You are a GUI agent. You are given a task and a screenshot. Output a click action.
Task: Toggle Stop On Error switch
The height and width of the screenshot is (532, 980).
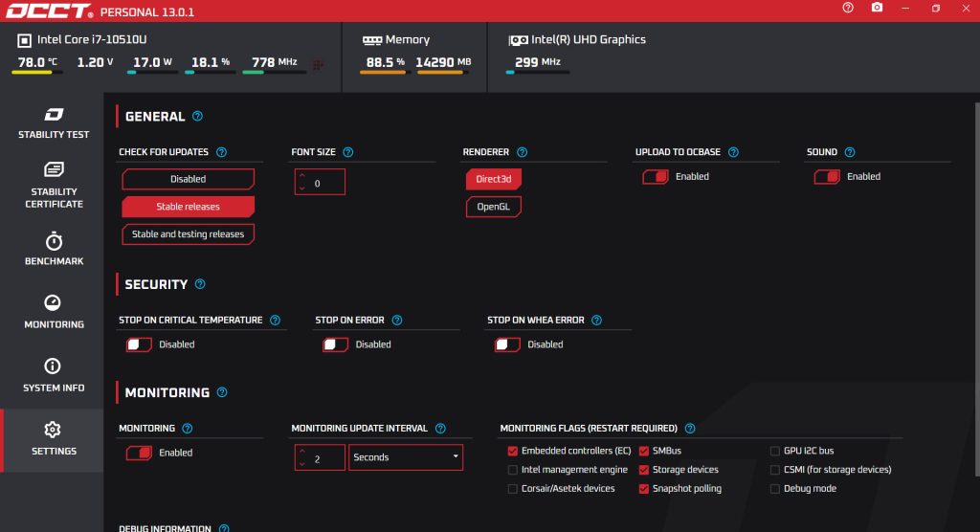336,344
